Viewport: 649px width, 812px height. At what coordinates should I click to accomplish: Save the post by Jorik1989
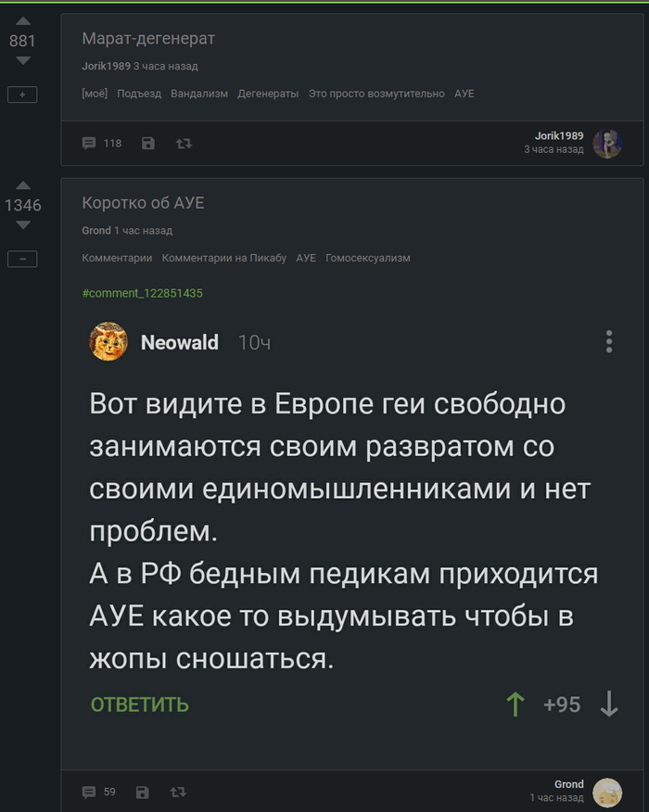tap(148, 143)
